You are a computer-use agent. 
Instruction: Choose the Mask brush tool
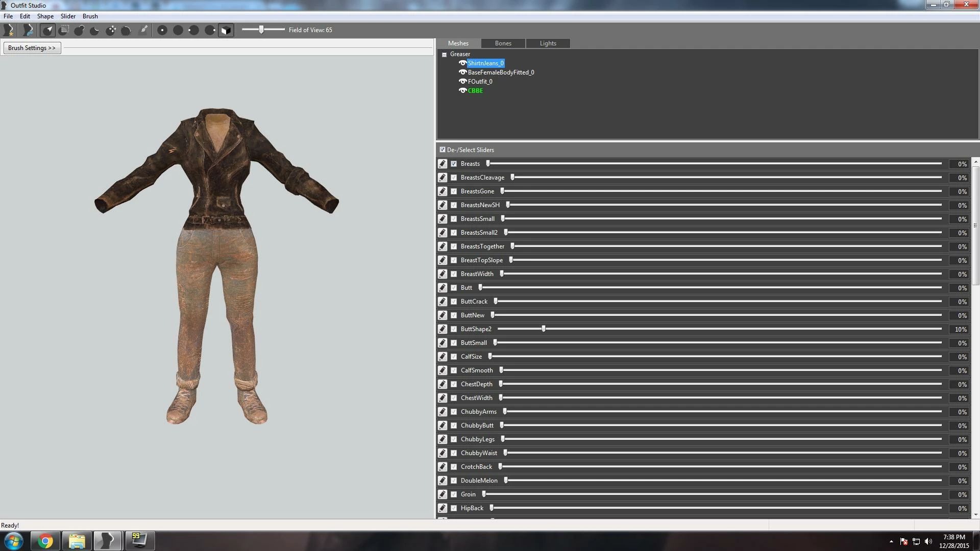pos(64,30)
